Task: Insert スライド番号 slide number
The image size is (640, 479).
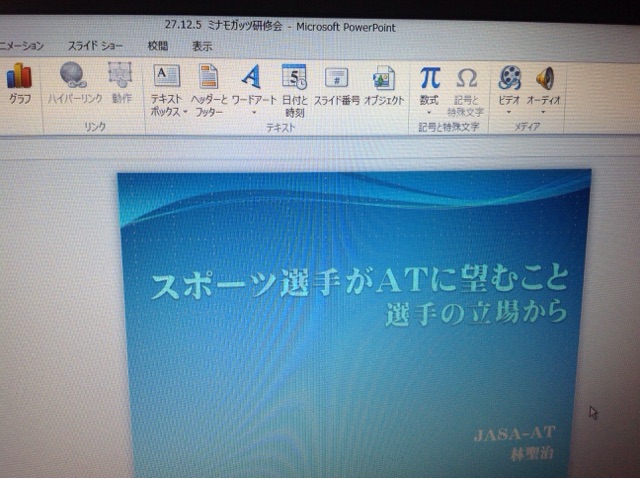Action: [337, 78]
